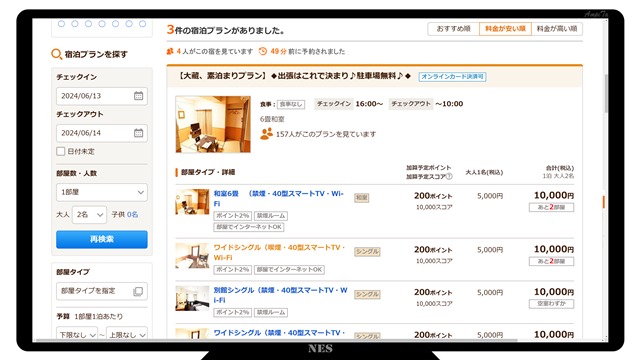Open the smoking ワイドシングル row thumbnail

[192, 256]
